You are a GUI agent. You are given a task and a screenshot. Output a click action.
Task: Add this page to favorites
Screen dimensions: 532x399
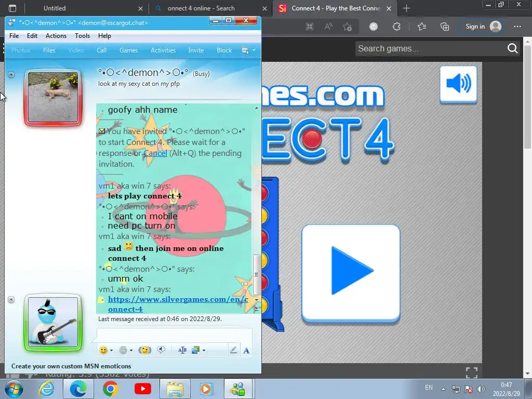point(347,26)
